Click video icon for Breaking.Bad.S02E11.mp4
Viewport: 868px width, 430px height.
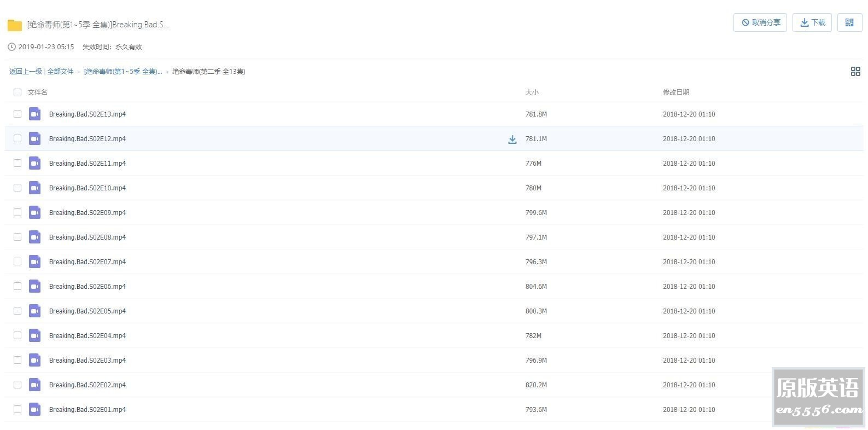35,163
